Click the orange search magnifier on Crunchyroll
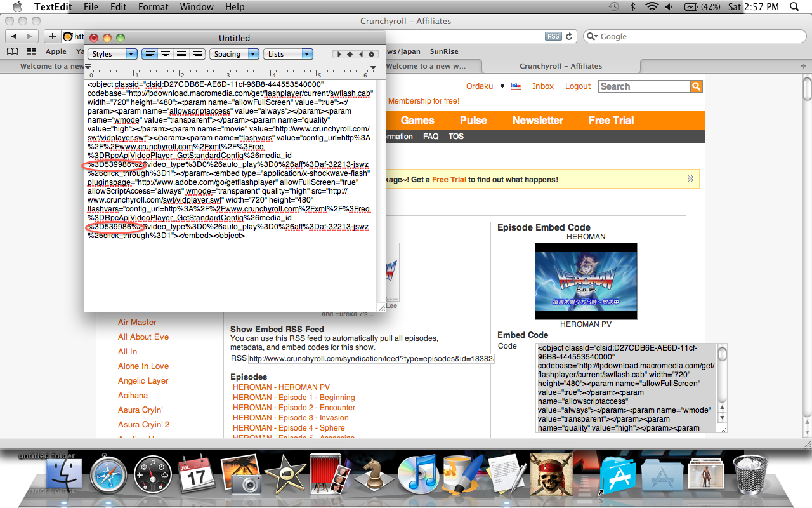812x508 pixels. 695,86
